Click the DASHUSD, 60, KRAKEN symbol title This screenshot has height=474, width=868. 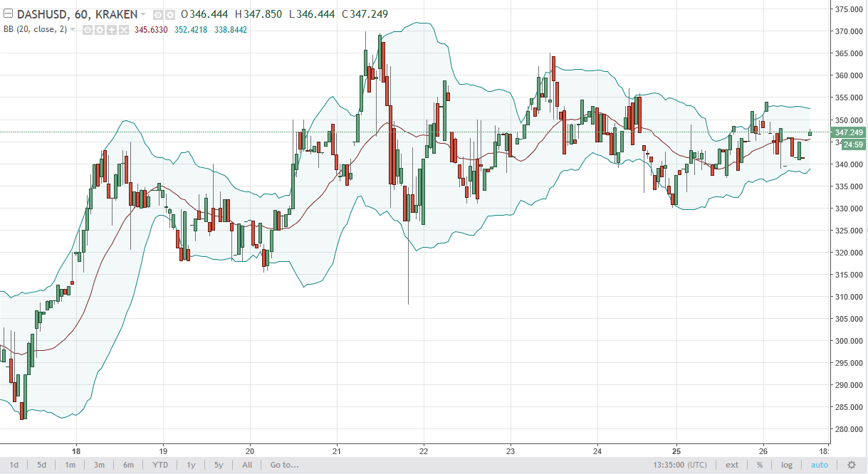coord(77,14)
